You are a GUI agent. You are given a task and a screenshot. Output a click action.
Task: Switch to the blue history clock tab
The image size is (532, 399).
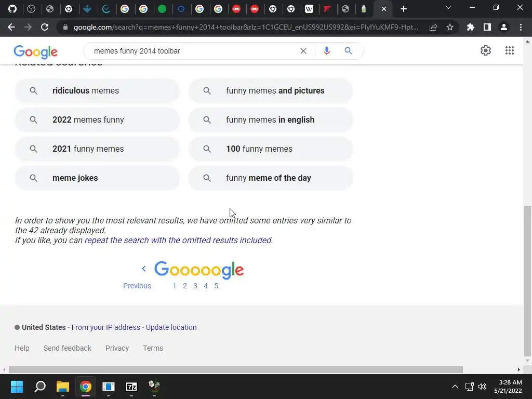coord(181,9)
